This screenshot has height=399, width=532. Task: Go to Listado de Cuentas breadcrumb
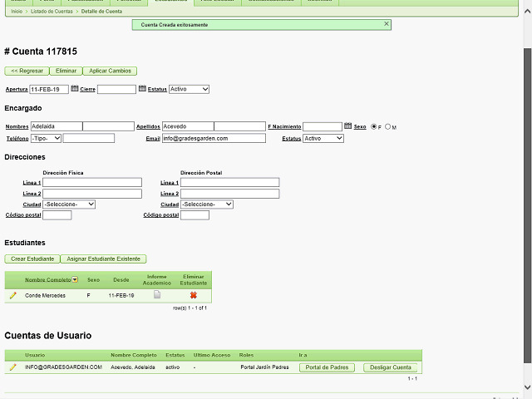pyautogui.click(x=52, y=11)
